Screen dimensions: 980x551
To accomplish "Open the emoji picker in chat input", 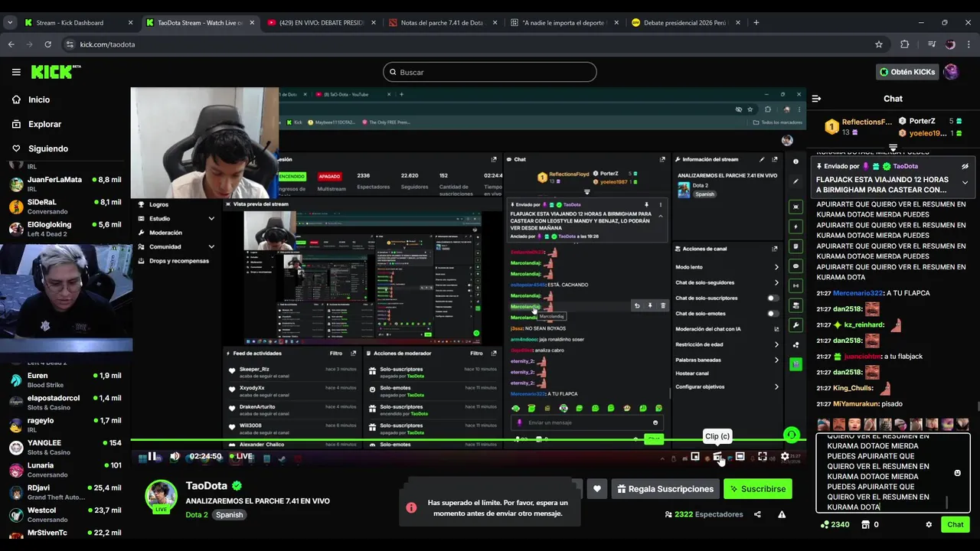I will pyautogui.click(x=957, y=473).
